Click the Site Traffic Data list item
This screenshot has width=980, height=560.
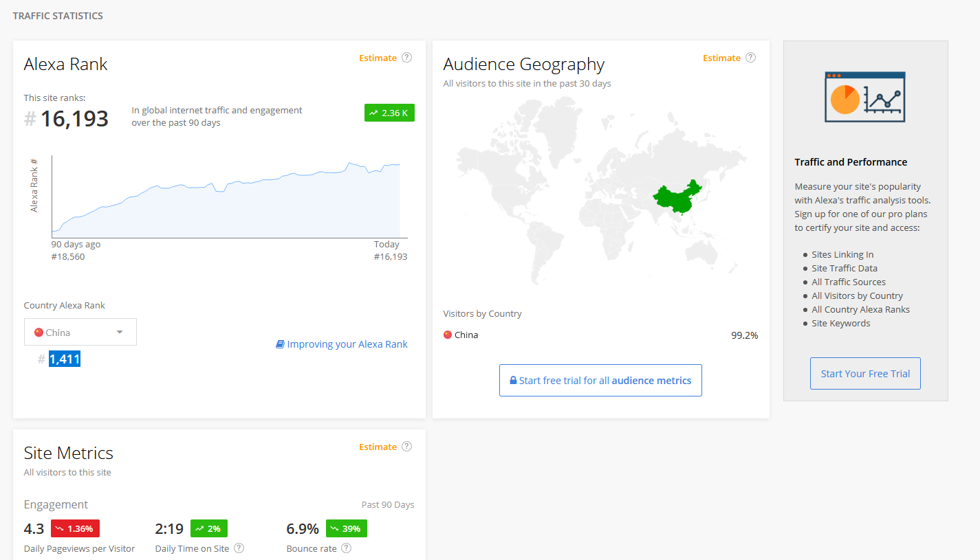845,268
